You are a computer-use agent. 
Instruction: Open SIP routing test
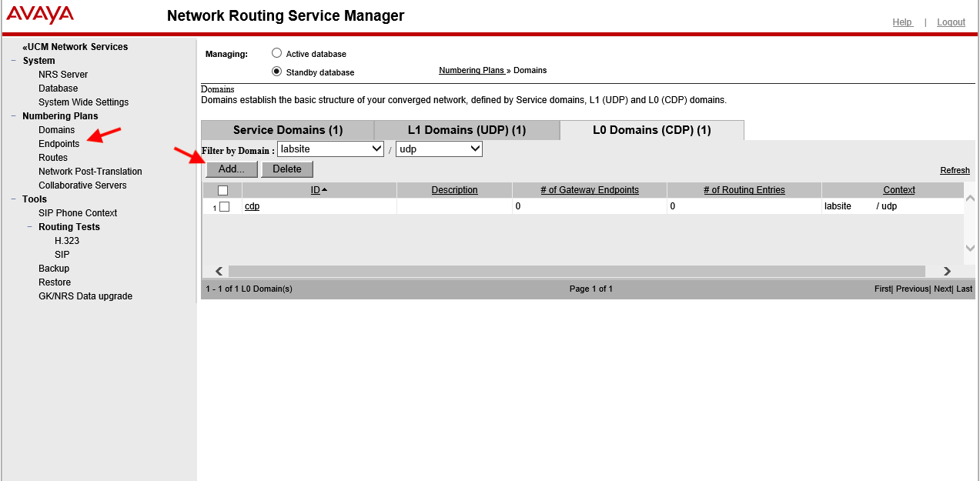(62, 255)
